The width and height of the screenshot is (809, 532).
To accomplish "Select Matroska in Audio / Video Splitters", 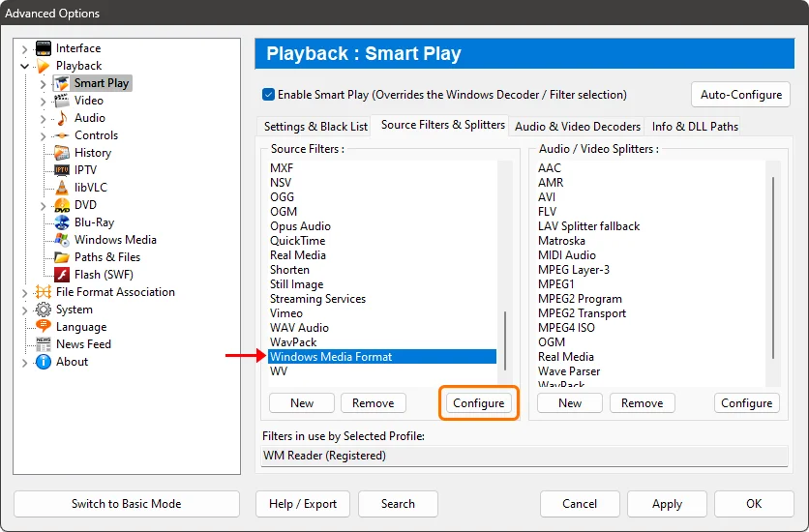I will (x=561, y=241).
